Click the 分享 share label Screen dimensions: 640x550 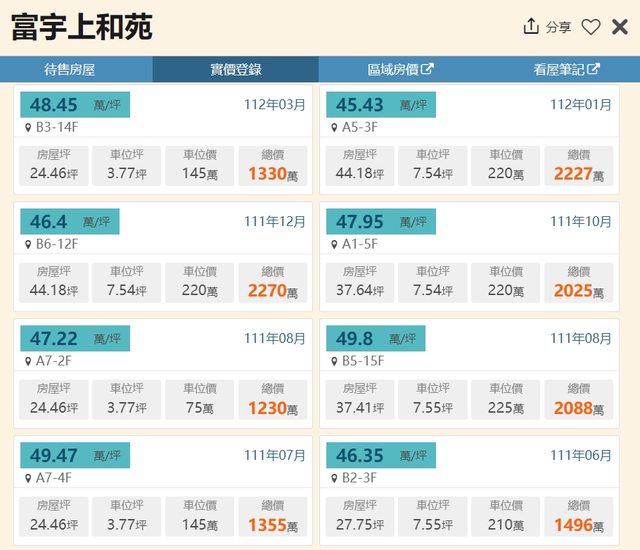tap(558, 28)
